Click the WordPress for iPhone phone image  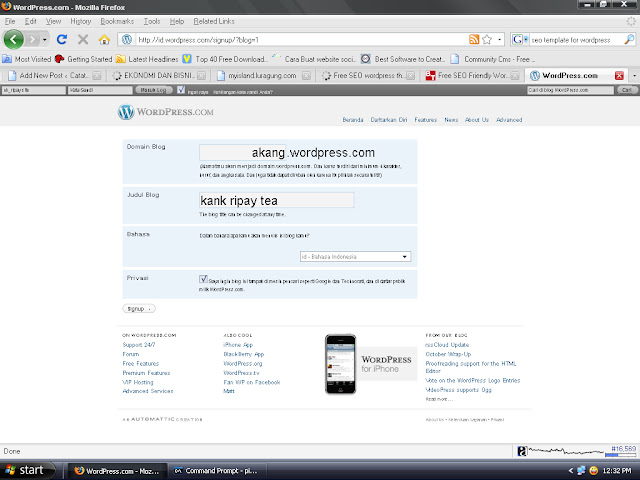pos(340,364)
